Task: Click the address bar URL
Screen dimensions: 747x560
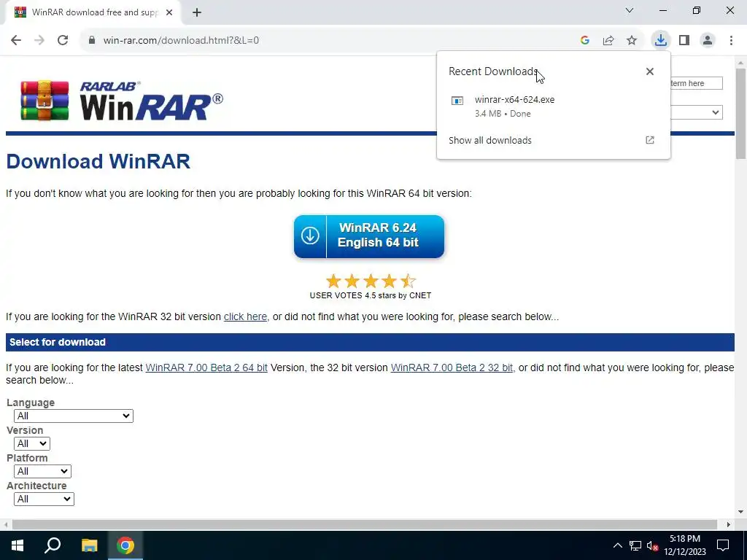Action: tap(181, 41)
